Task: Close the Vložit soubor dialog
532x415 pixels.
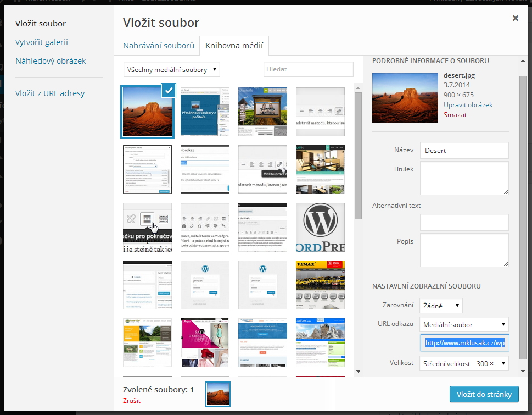Action: [x=516, y=18]
